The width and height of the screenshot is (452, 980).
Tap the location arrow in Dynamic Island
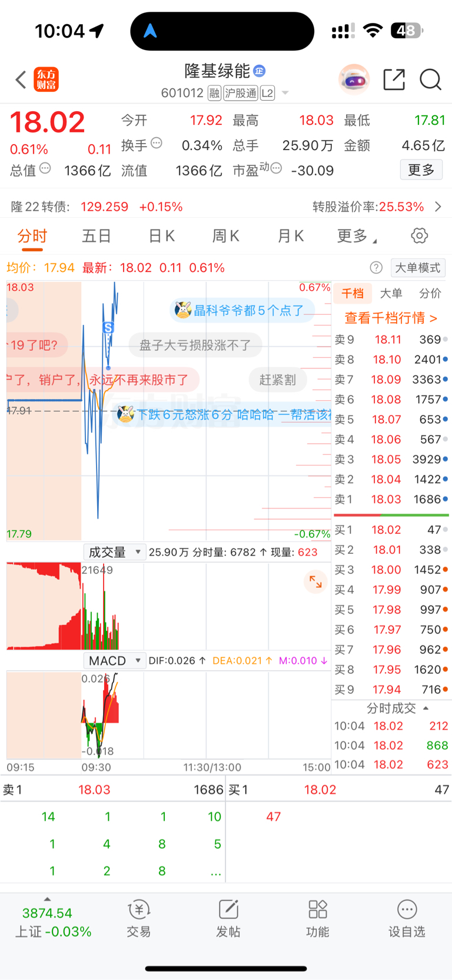coord(151,31)
